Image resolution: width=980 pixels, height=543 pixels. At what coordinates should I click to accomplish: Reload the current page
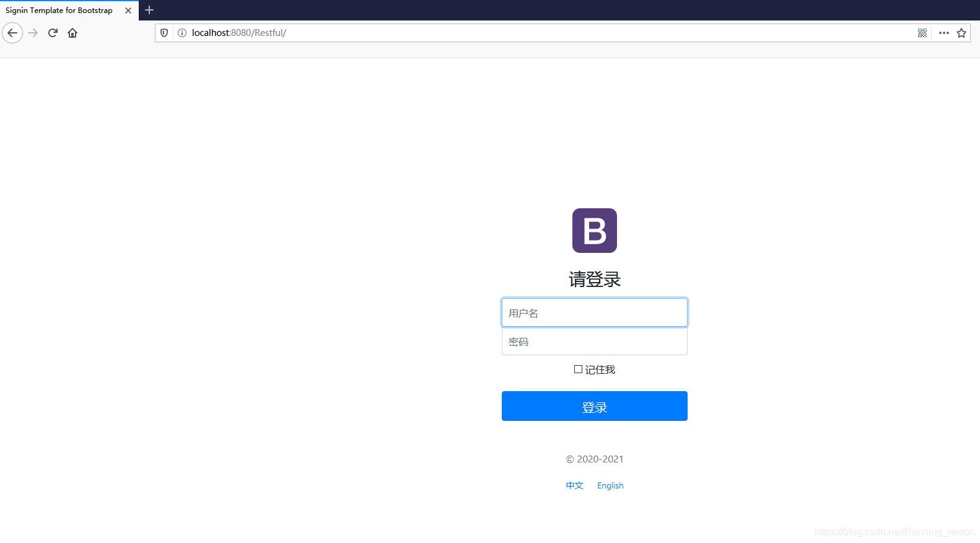click(x=53, y=33)
